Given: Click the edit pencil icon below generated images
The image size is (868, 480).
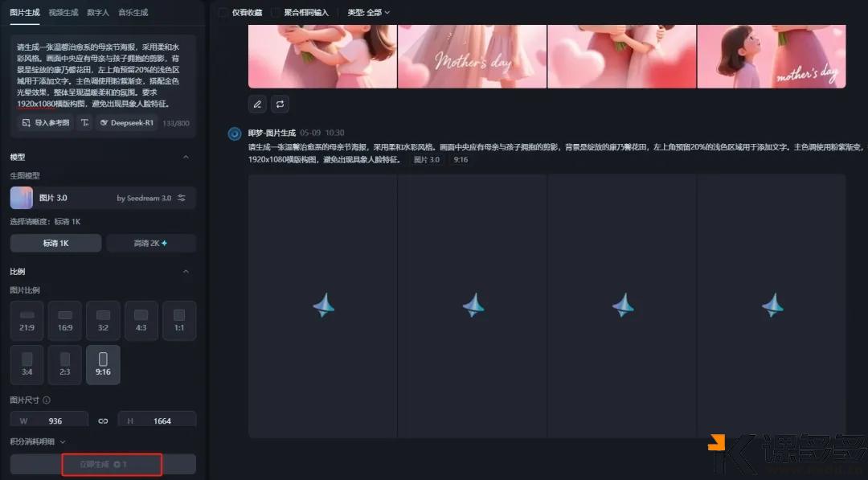Looking at the screenshot, I should click(x=257, y=104).
